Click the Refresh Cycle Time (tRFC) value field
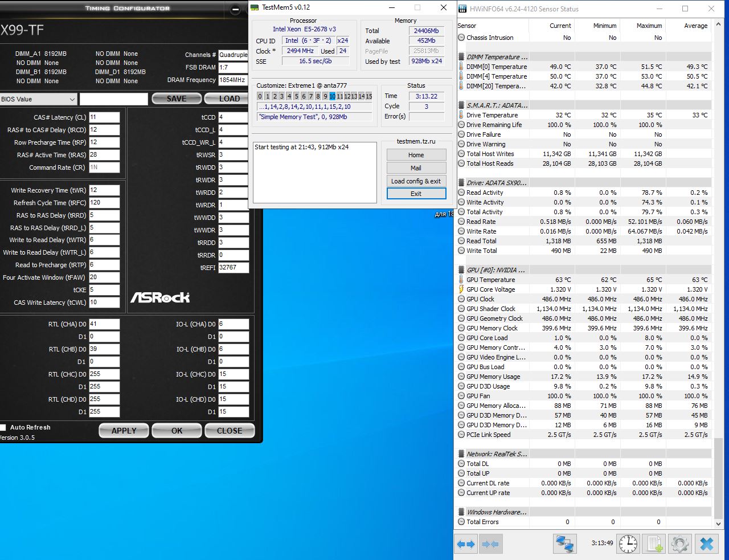 pos(104,203)
